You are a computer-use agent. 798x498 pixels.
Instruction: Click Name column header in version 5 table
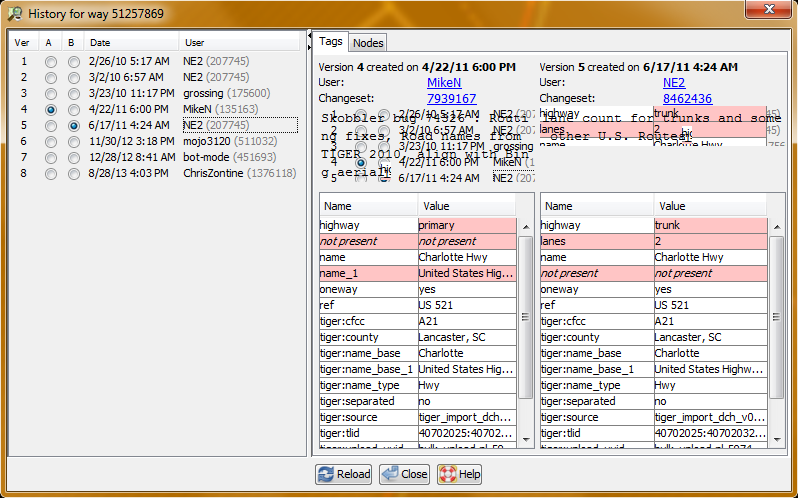click(597, 206)
